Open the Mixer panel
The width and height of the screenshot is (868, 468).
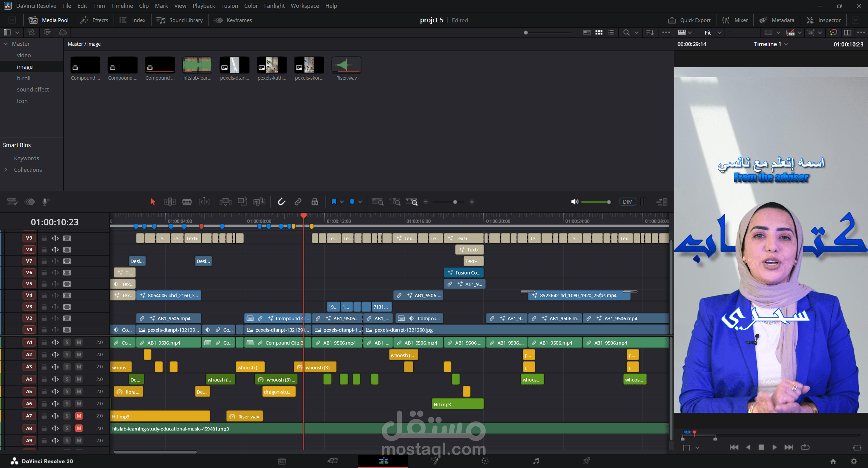(x=735, y=20)
